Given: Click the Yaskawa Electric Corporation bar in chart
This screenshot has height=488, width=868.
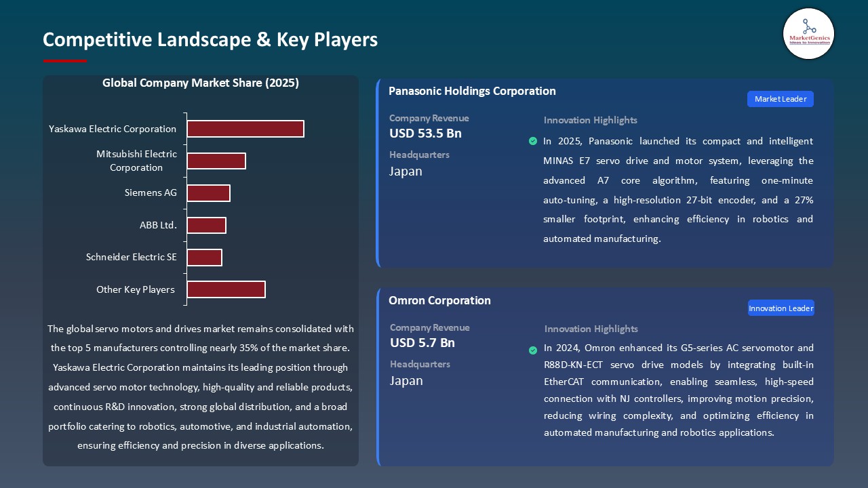Looking at the screenshot, I should [x=245, y=129].
